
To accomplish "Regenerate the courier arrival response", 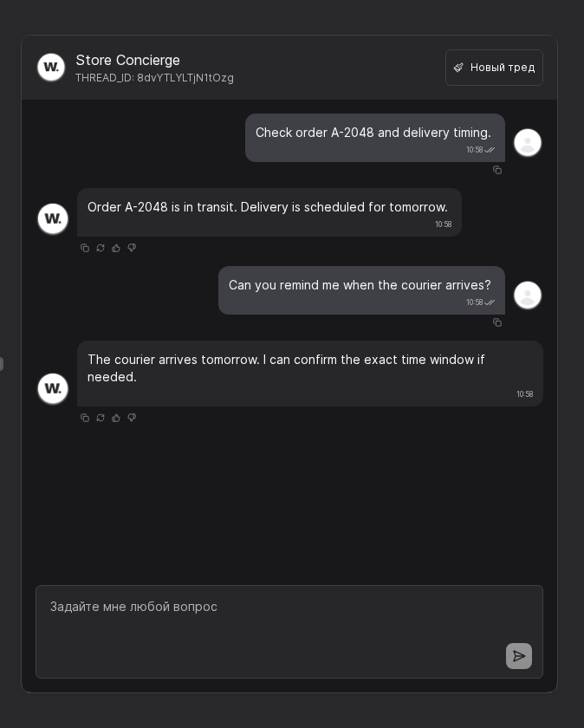I will (101, 418).
